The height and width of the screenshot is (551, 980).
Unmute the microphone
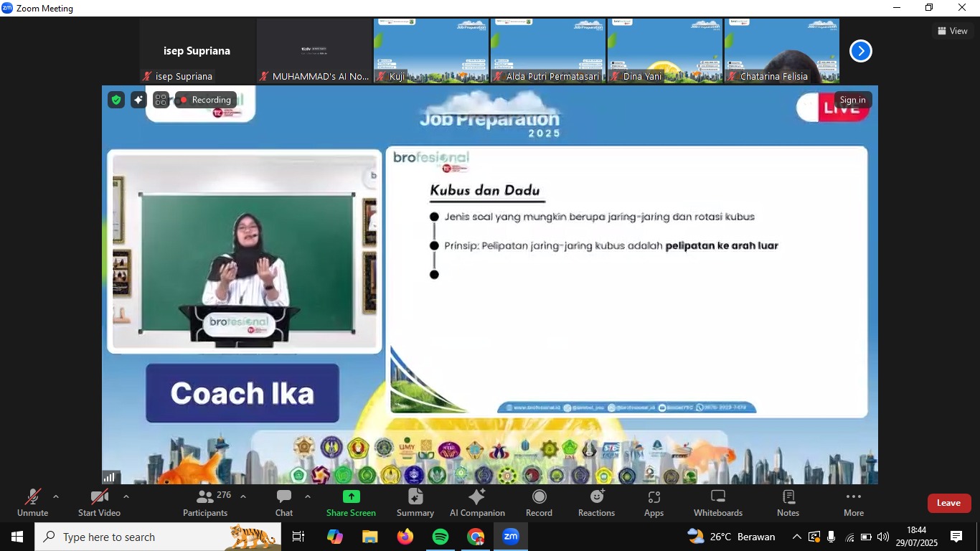[33, 502]
